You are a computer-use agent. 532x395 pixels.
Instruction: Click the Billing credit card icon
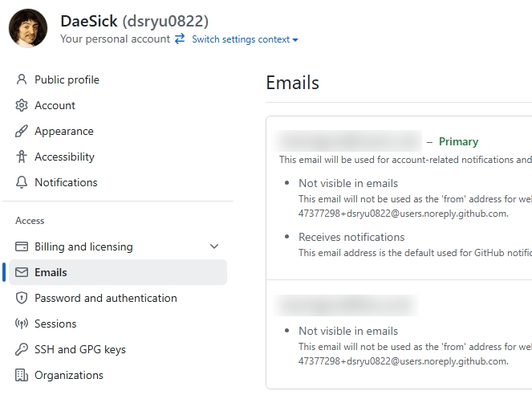(22, 246)
